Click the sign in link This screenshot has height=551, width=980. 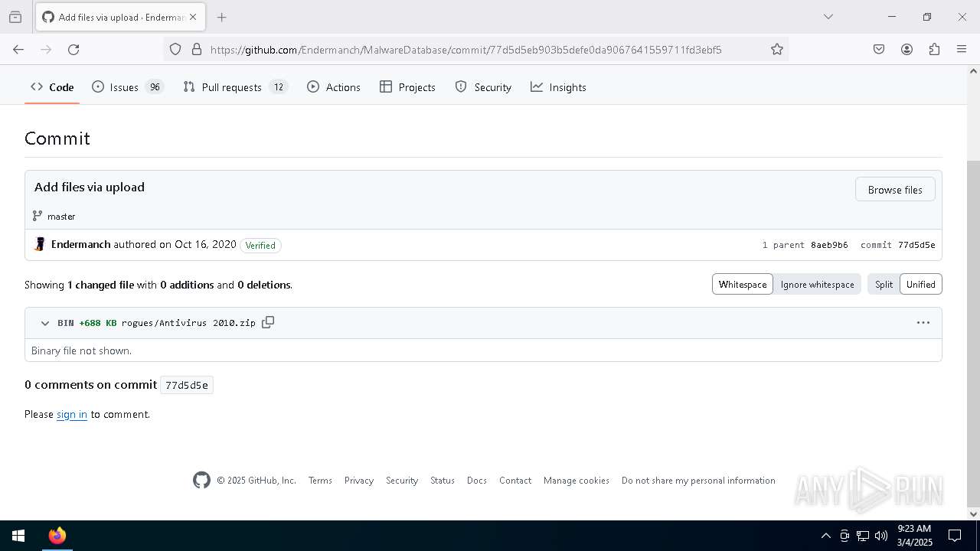tap(72, 414)
